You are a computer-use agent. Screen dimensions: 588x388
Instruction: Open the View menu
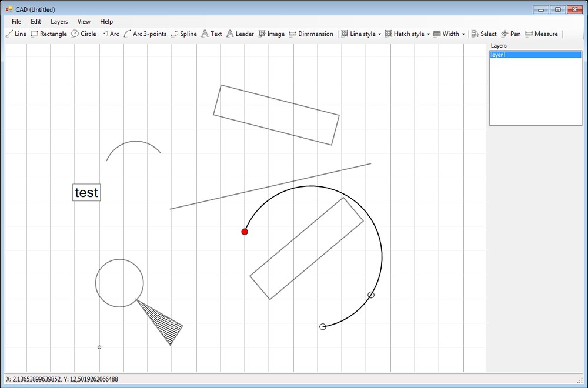84,21
